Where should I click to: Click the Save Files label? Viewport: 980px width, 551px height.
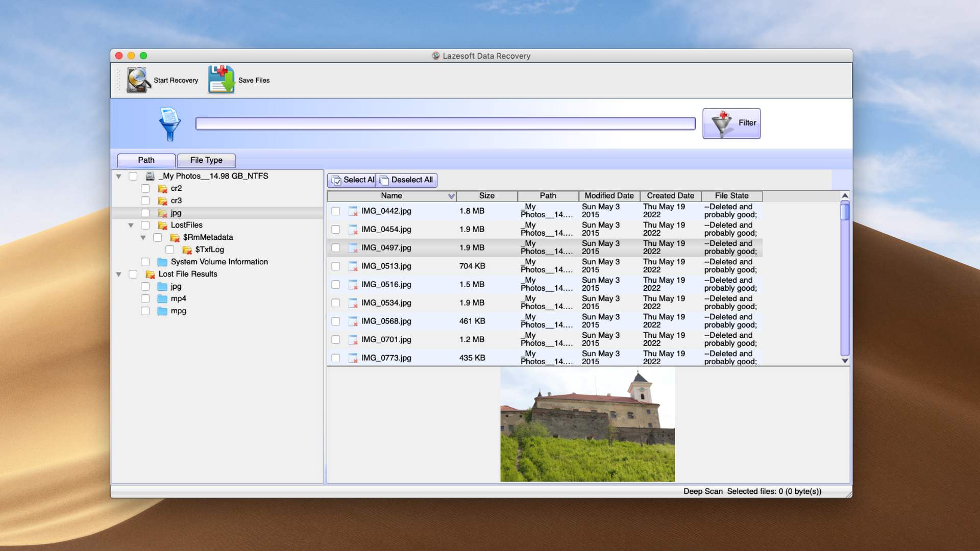pyautogui.click(x=254, y=80)
